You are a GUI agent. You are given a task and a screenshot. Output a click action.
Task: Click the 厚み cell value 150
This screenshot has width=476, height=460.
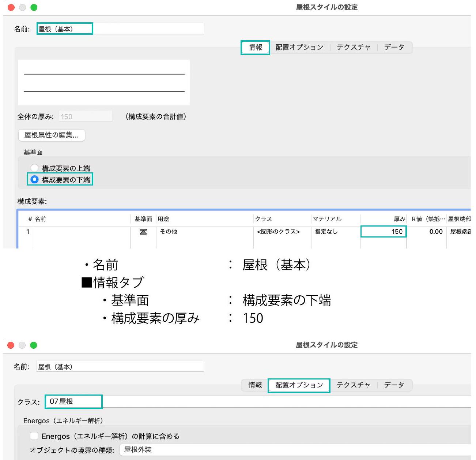384,232
